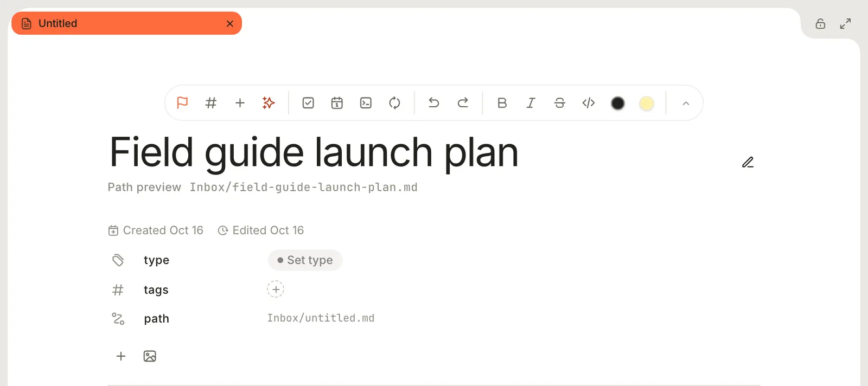Toggle the lock icon in the top right

point(820,23)
